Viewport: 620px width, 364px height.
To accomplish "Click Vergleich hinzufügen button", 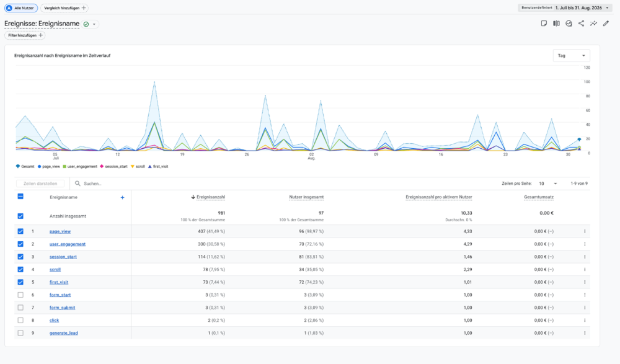I will click(x=64, y=8).
